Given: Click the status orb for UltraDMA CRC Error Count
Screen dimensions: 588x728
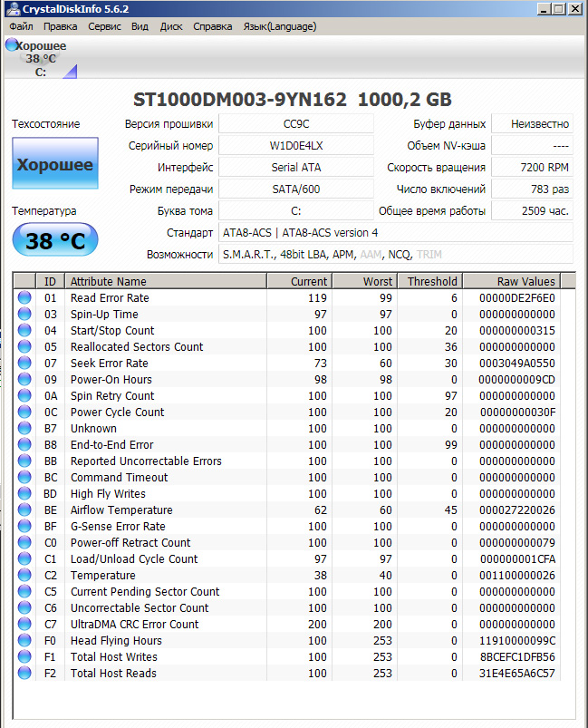Looking at the screenshot, I should coord(24,625).
